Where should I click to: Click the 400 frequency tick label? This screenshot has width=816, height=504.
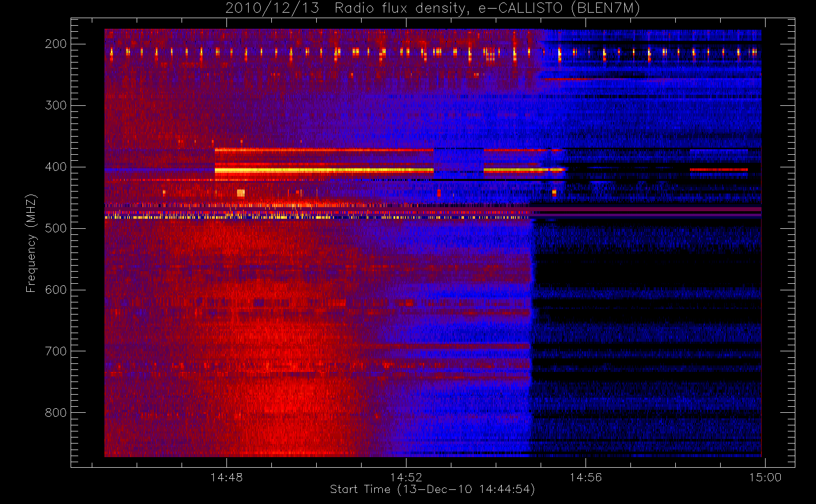coord(56,167)
